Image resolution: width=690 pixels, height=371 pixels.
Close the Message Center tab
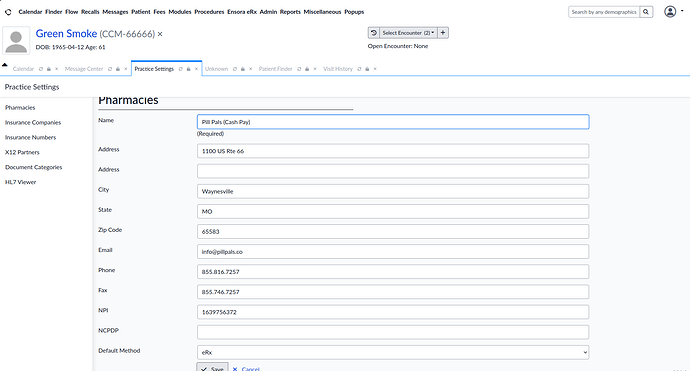(x=126, y=69)
